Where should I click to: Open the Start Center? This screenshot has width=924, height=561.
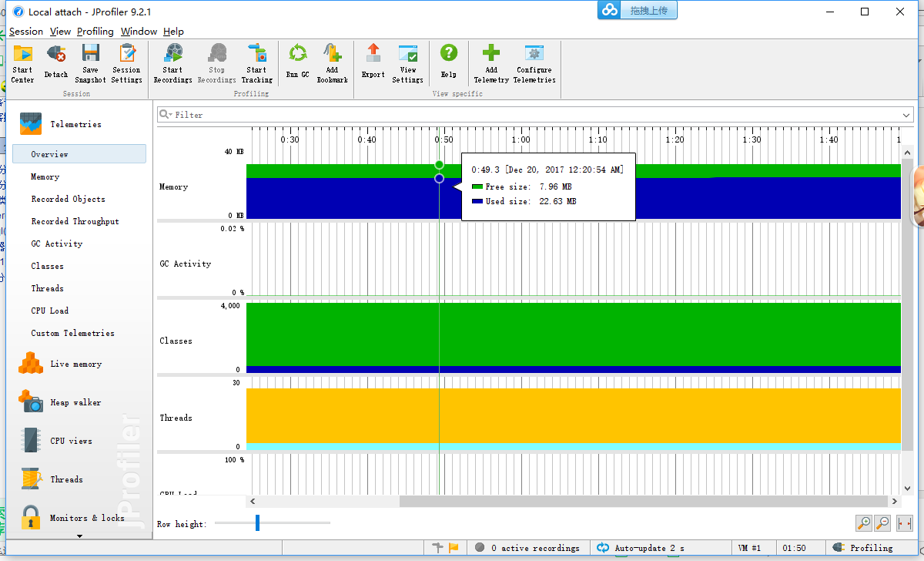[22, 63]
